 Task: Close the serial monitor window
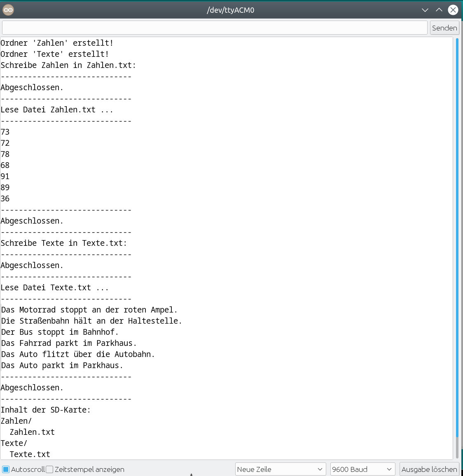[x=453, y=10]
